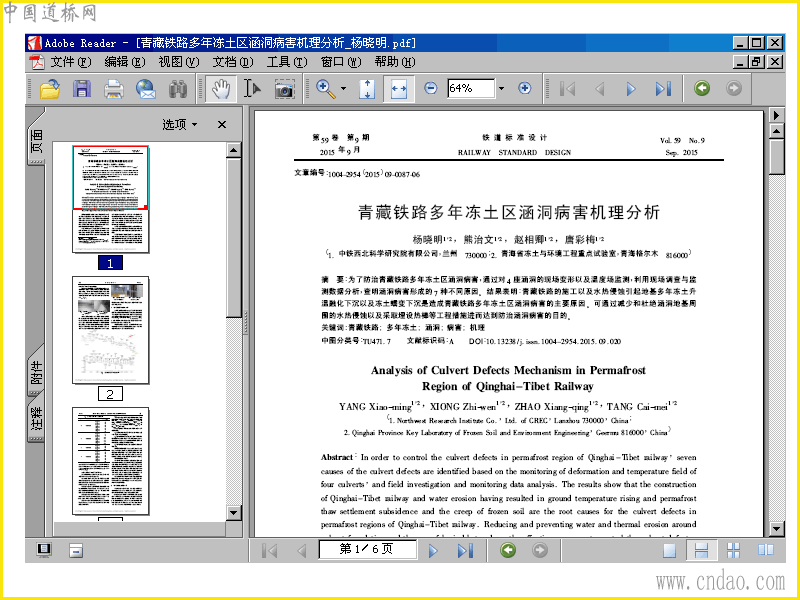Click the 64% zoom percentage field
The height and width of the screenshot is (600, 800).
(x=470, y=88)
